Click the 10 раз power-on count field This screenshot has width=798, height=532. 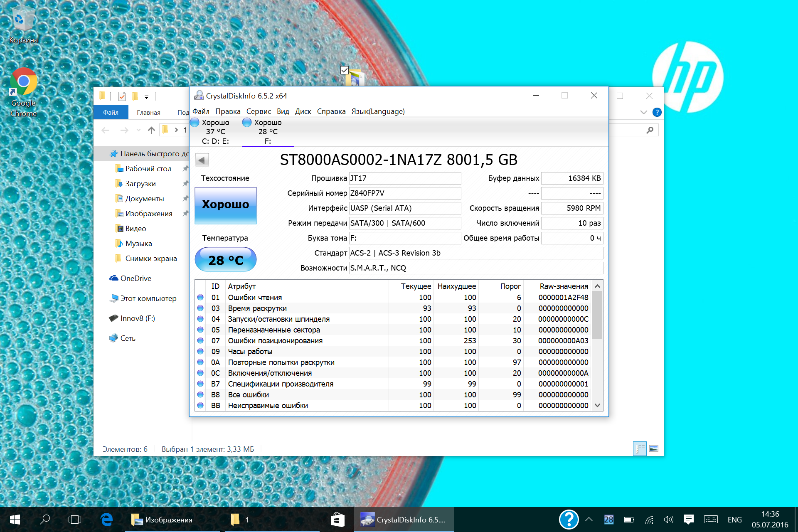572,223
